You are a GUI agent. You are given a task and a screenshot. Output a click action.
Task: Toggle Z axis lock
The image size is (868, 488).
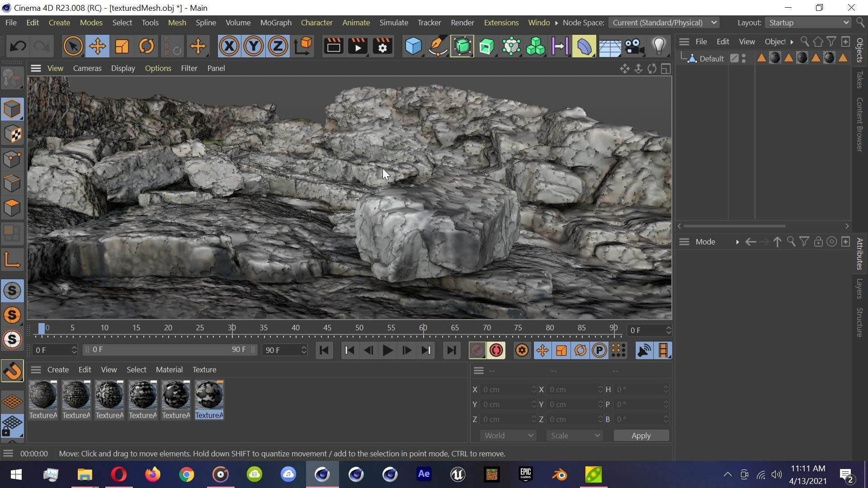[x=278, y=46]
